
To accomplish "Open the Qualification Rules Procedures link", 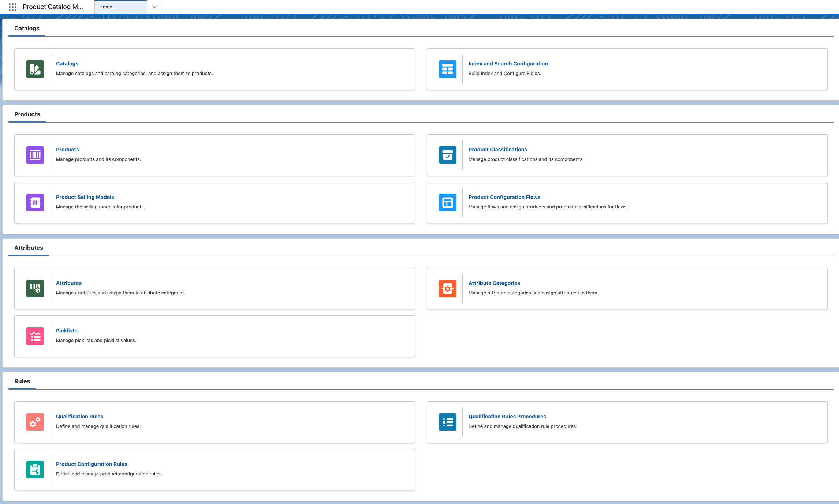I will click(507, 417).
